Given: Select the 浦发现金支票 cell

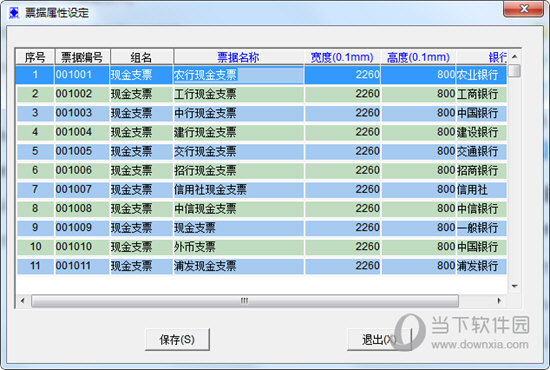Looking at the screenshot, I should click(x=239, y=266).
